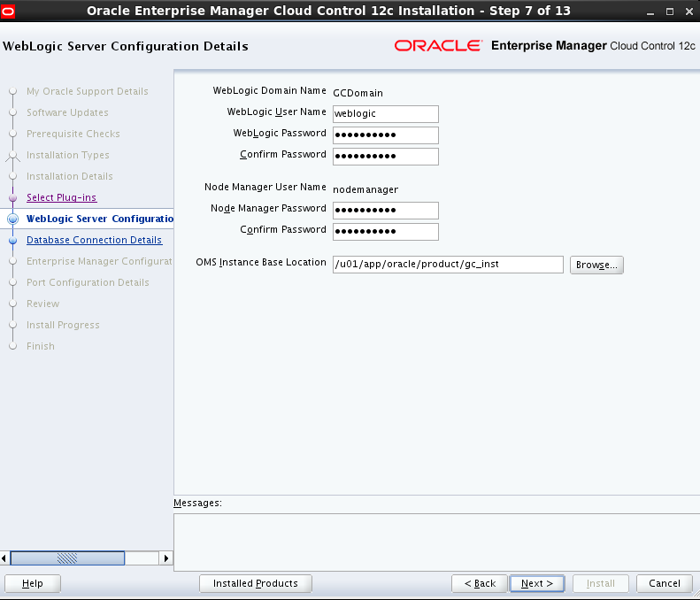Click the Installation Details step

[x=70, y=176]
